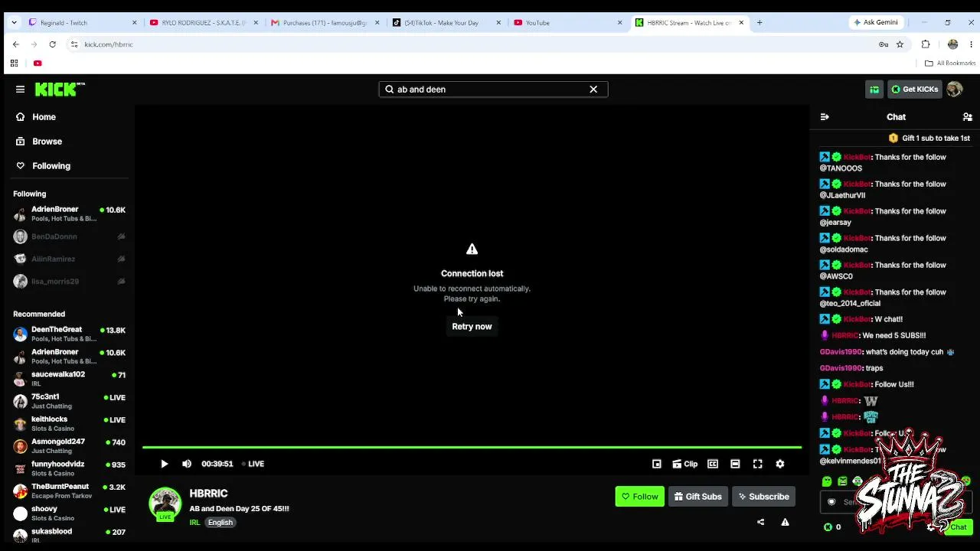Open Home in the sidebar

coord(44,117)
